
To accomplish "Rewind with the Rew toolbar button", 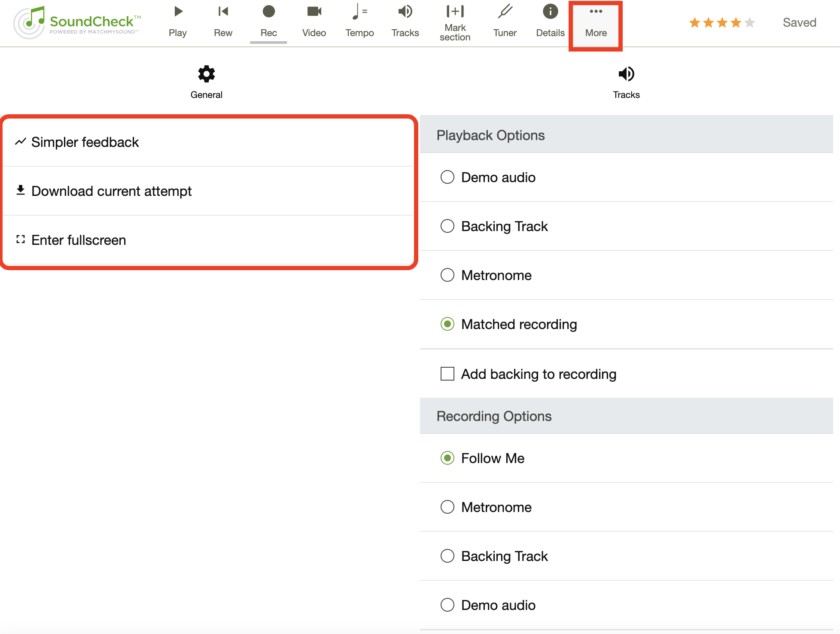I will click(223, 21).
